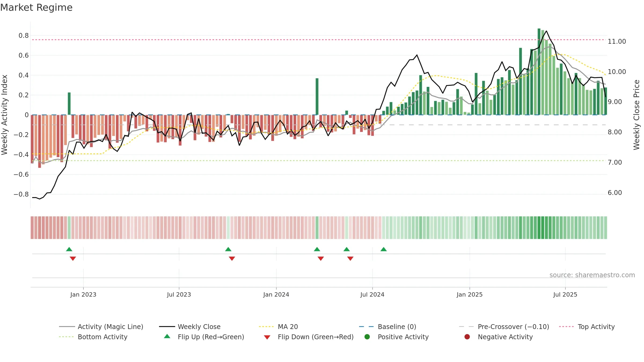Toggle Activity (Magic Line) legend entry

101,327
